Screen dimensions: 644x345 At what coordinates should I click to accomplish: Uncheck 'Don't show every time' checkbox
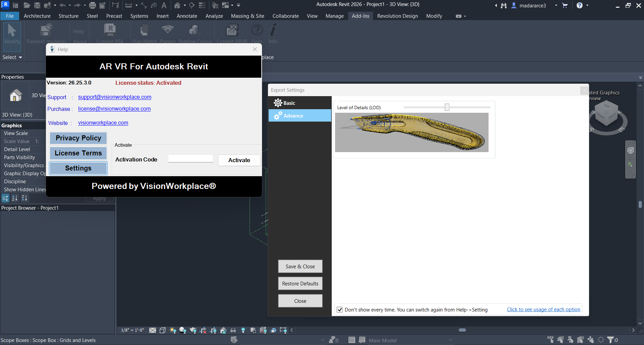point(339,309)
